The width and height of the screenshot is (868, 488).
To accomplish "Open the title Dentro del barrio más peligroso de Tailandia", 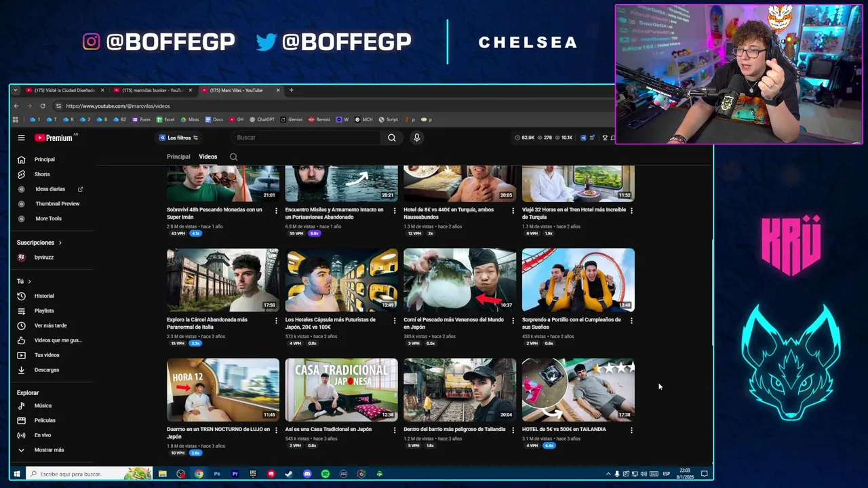I will point(454,429).
